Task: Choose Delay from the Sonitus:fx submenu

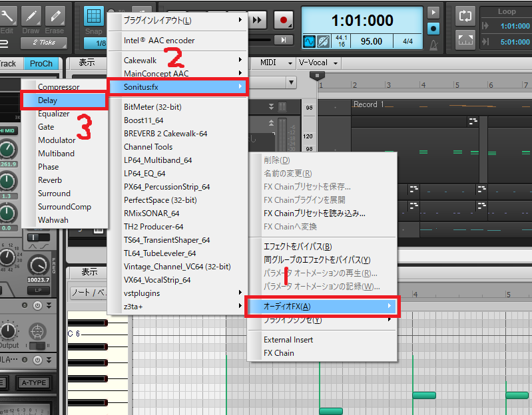Action: pyautogui.click(x=64, y=100)
